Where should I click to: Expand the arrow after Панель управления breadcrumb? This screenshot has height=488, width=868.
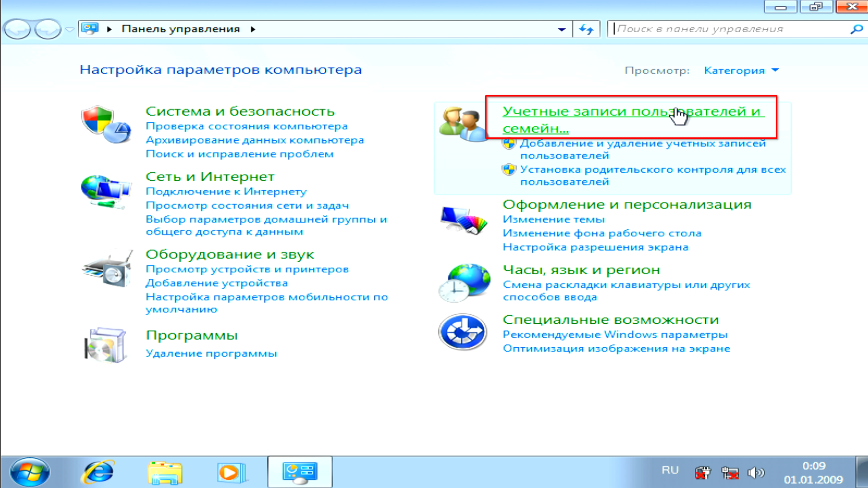(x=253, y=29)
